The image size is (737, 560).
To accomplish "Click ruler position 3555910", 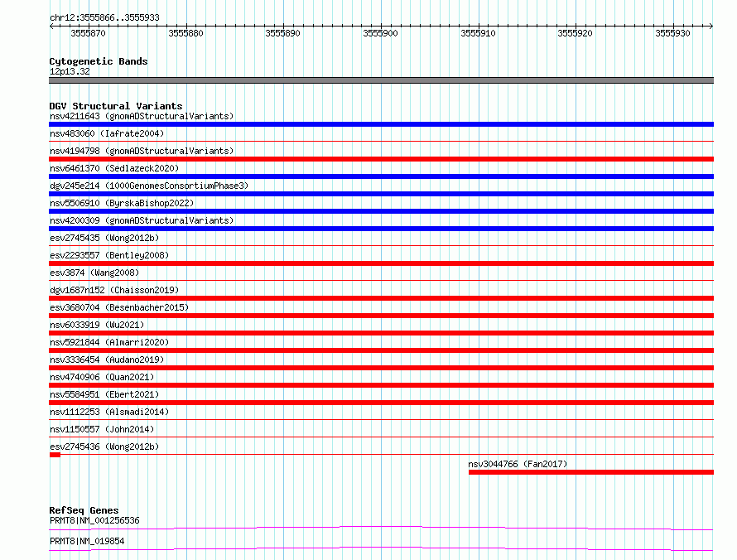I will [478, 33].
